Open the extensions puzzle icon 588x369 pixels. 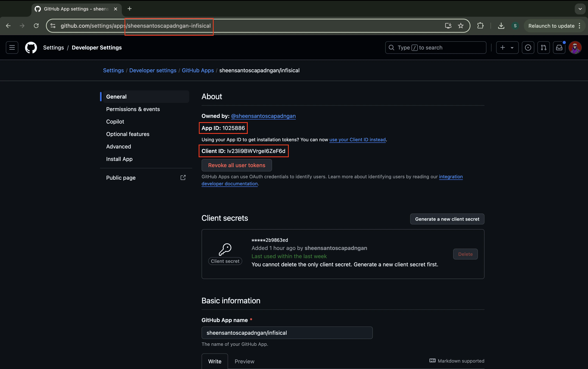pos(480,26)
